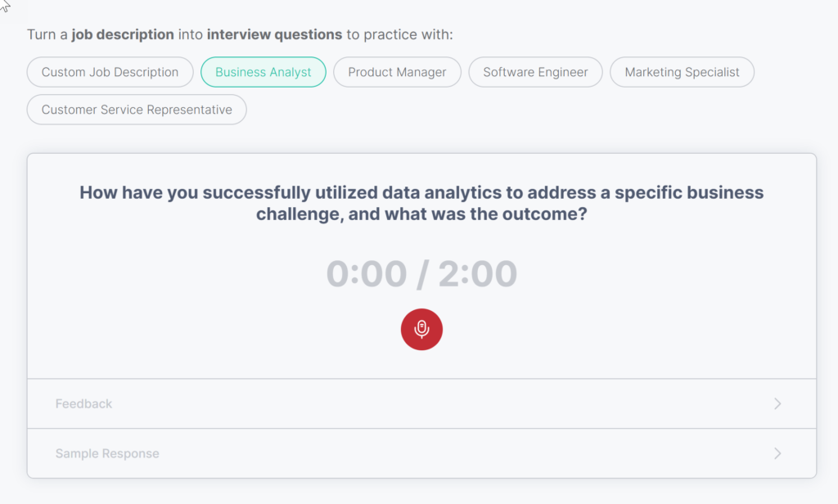Pick the Marketing Specialist option

[x=682, y=72]
